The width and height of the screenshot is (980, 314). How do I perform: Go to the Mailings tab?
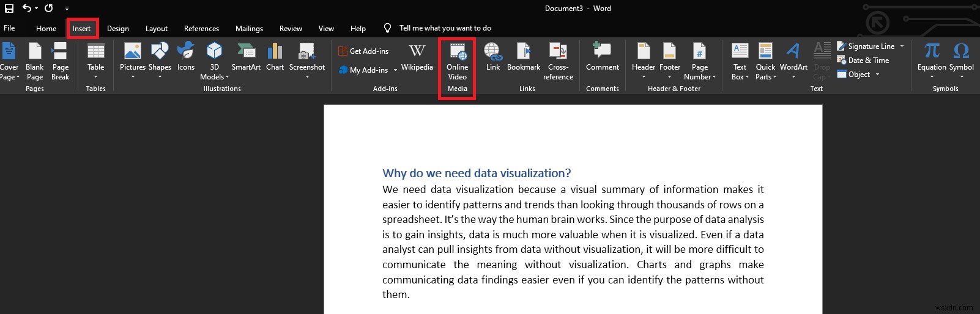pyautogui.click(x=249, y=28)
